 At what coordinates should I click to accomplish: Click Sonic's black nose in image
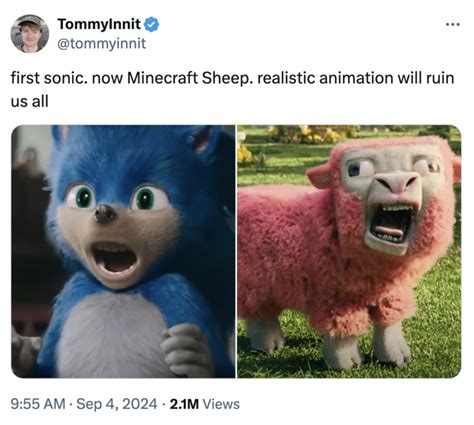[105, 214]
